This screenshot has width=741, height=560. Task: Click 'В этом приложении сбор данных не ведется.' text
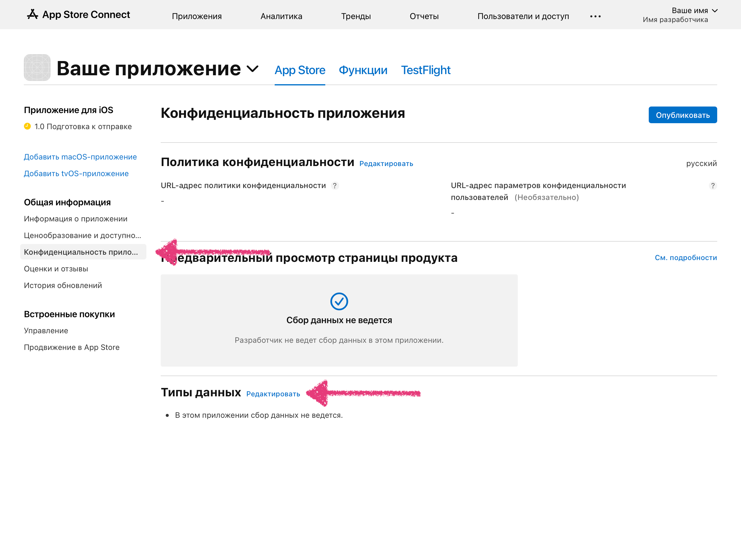coord(259,415)
